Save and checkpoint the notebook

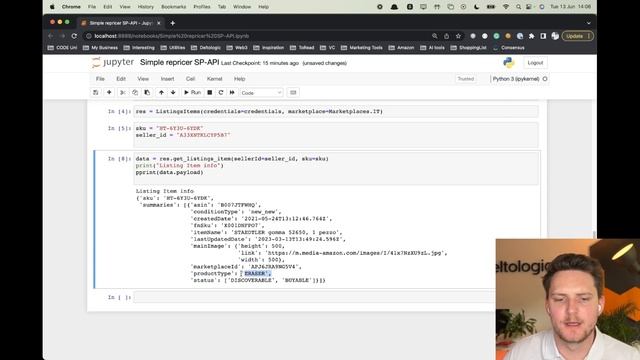[96, 93]
